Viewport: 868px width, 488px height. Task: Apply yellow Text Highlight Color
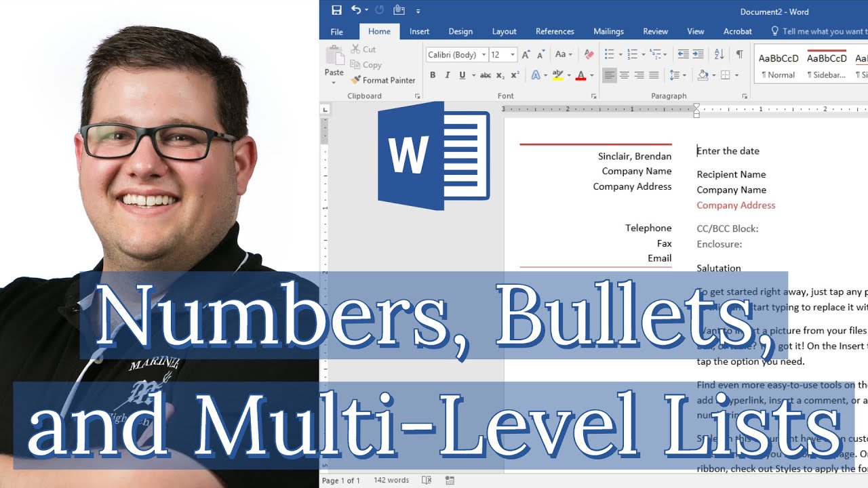click(557, 75)
